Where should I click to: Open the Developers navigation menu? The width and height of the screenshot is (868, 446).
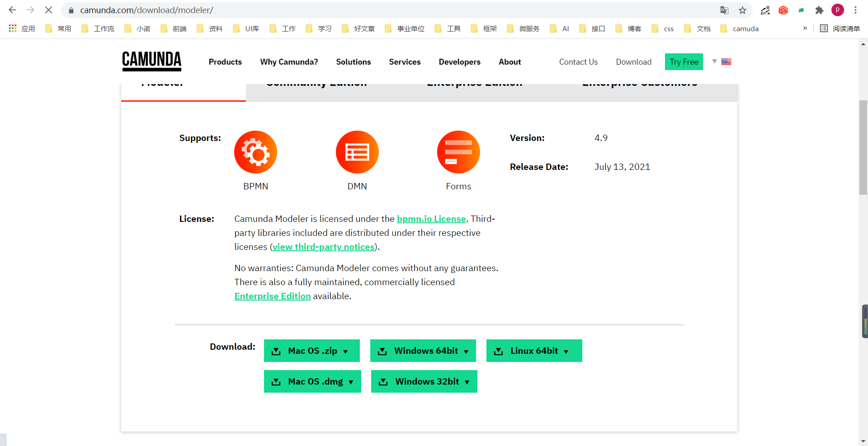click(x=459, y=62)
